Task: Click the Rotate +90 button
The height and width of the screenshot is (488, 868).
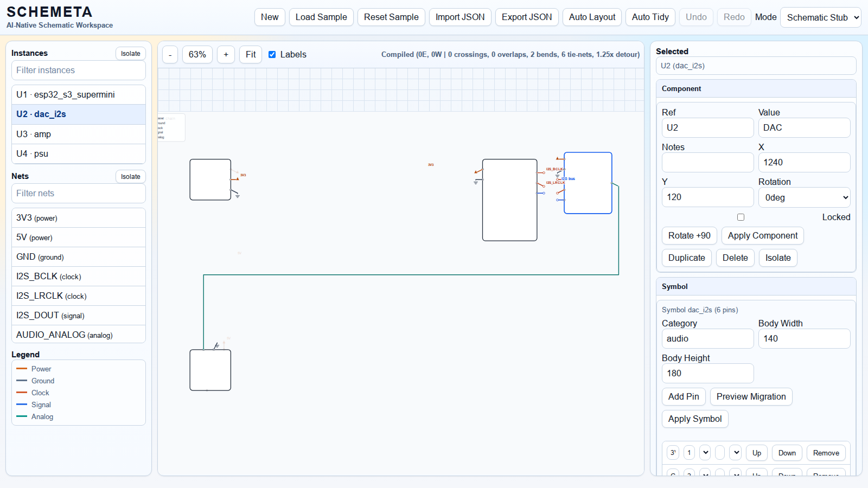Action: (x=689, y=236)
